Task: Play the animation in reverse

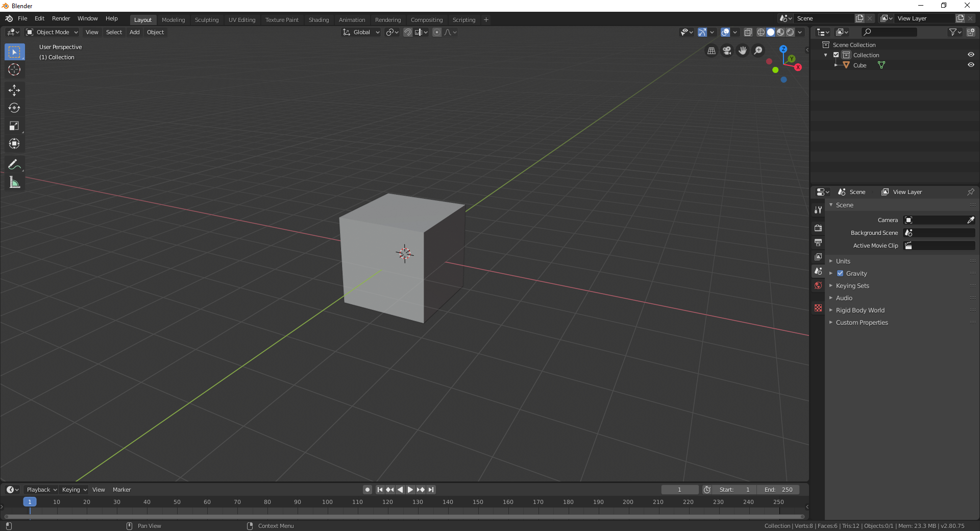Action: [400, 490]
